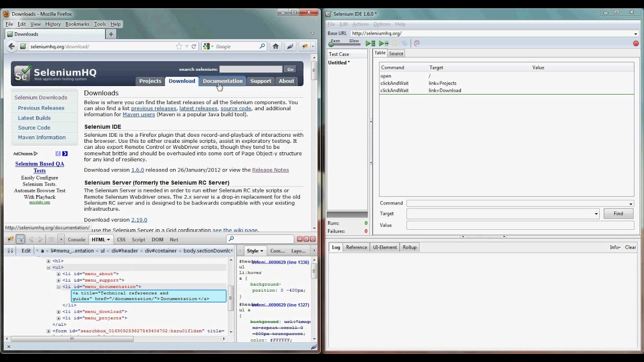
Task: Open the address bar history dropdown arrow
Action: click(x=187, y=46)
